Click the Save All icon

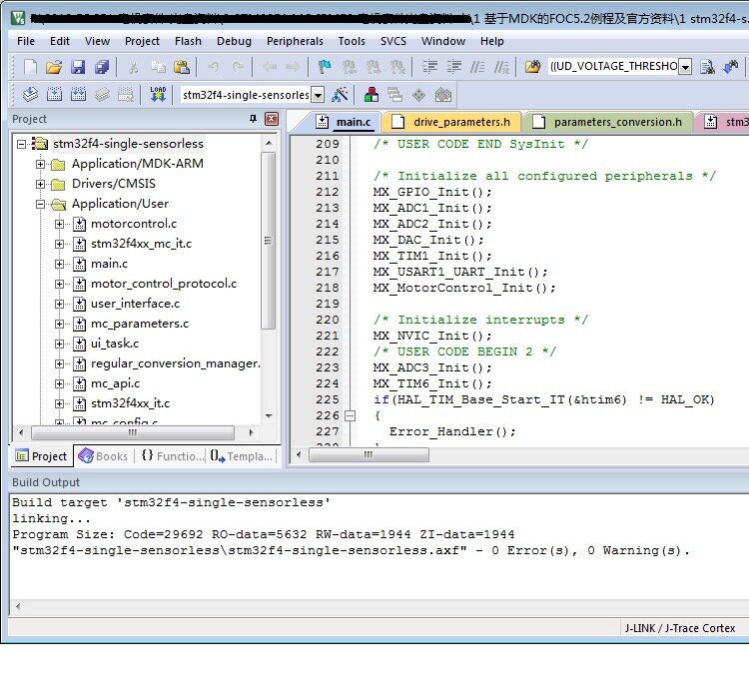point(101,67)
